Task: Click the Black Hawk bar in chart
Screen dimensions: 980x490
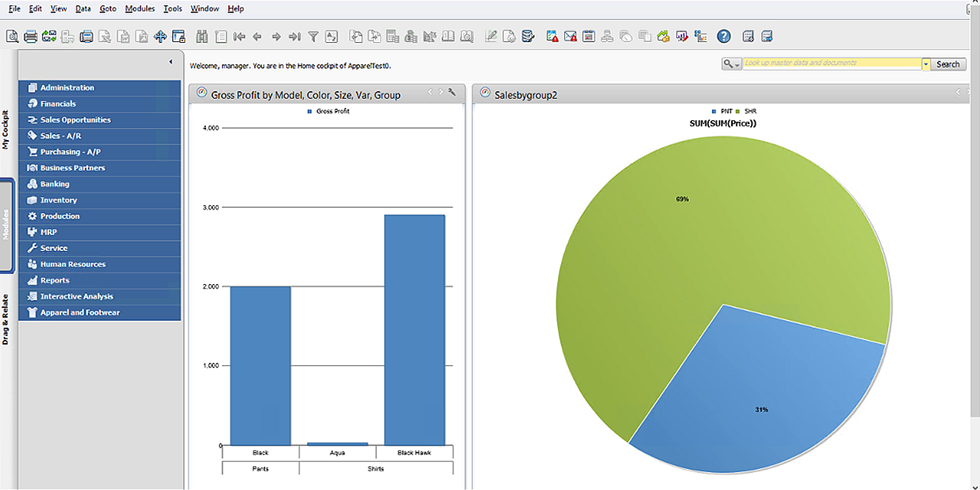Action: click(x=414, y=329)
